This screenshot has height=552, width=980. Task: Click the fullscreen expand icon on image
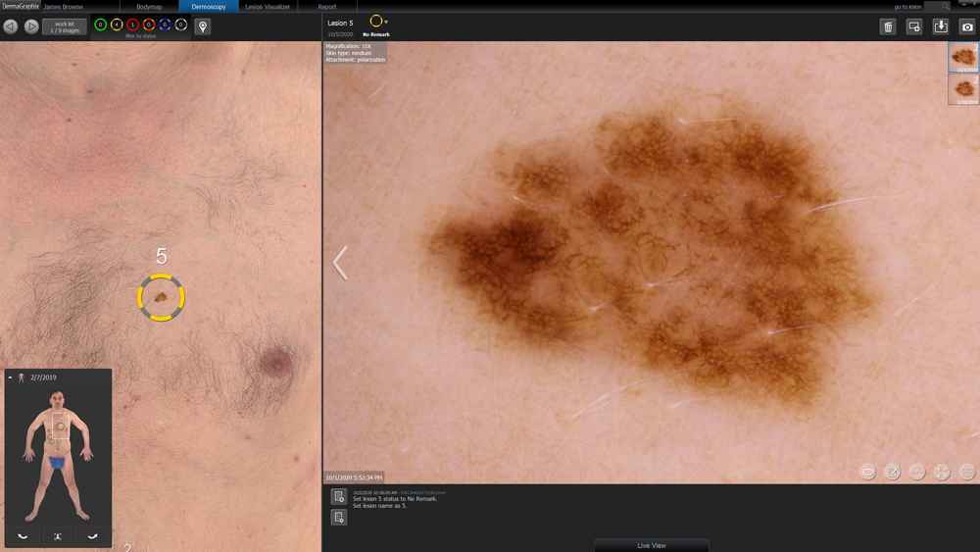pos(942,472)
